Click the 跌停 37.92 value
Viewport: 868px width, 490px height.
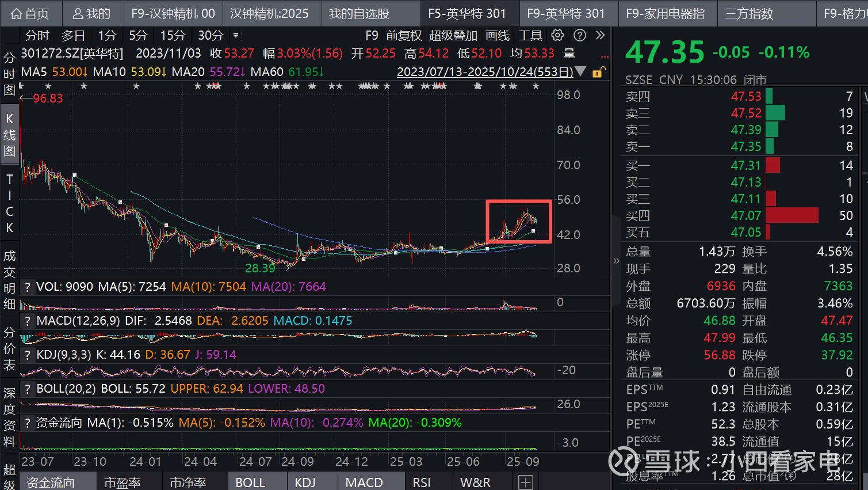(x=837, y=355)
